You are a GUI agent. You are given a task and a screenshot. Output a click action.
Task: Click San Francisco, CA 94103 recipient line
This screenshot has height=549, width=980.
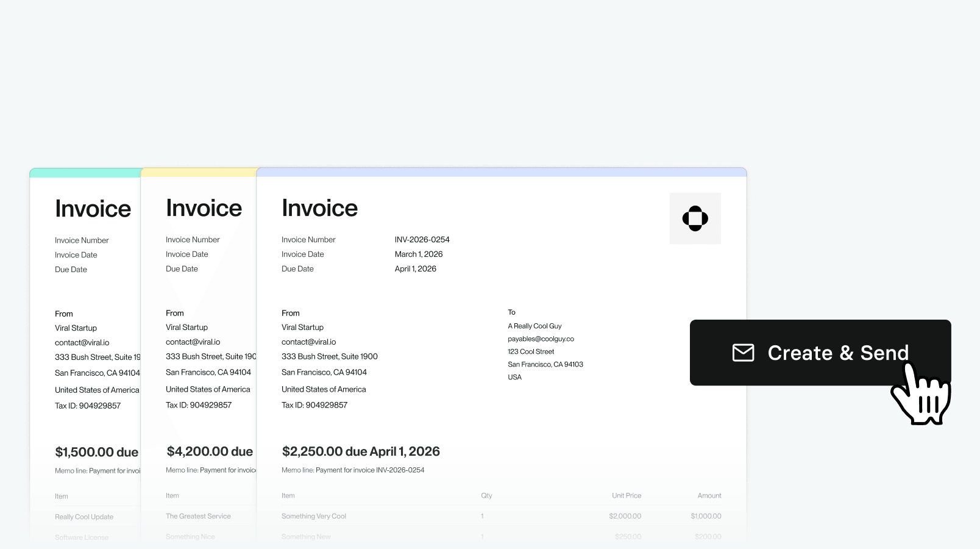pos(545,365)
